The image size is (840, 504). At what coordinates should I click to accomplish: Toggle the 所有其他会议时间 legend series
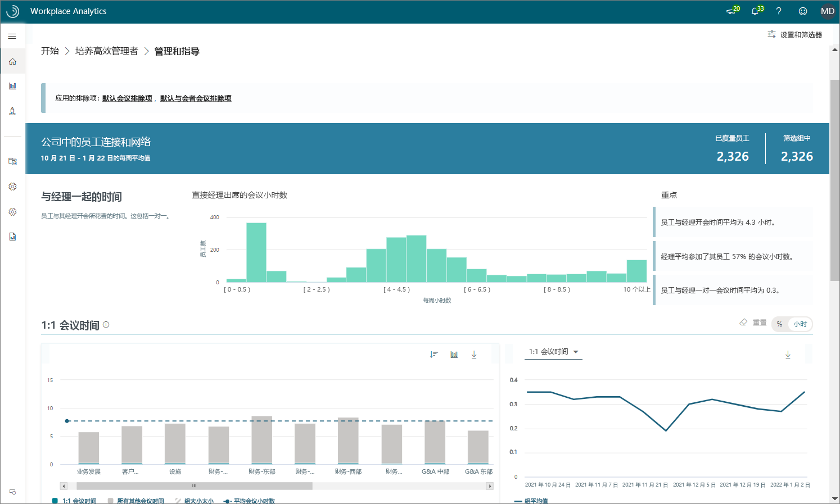(136, 501)
